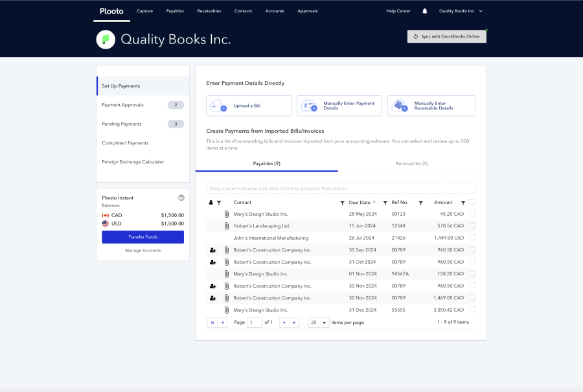
Task: Open the Help Center link
Action: coord(398,11)
